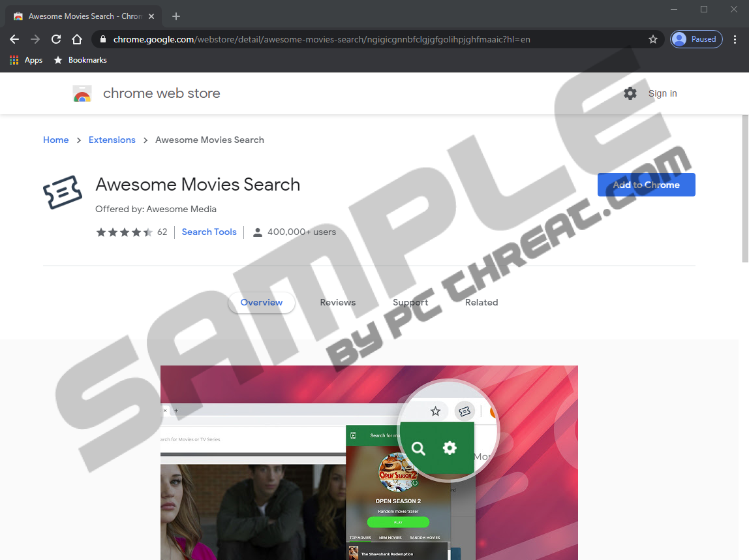Open the Paused profile menu

696,39
